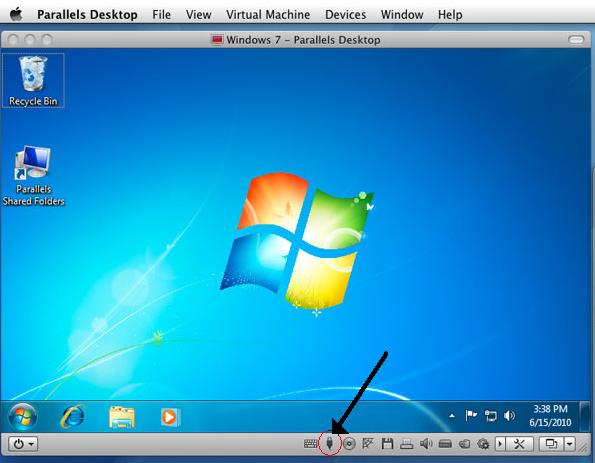Click the gear icon in Parallels status bar
The width and height of the screenshot is (595, 463).
tap(483, 444)
